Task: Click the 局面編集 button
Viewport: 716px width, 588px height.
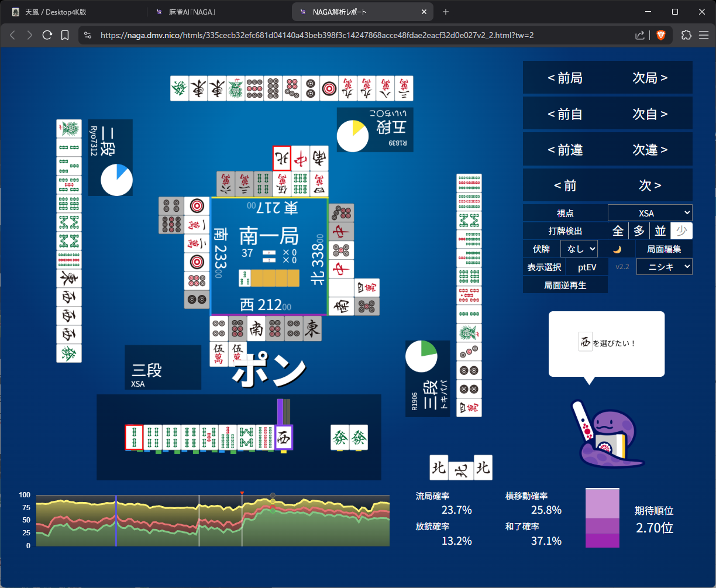Action: [x=664, y=249]
